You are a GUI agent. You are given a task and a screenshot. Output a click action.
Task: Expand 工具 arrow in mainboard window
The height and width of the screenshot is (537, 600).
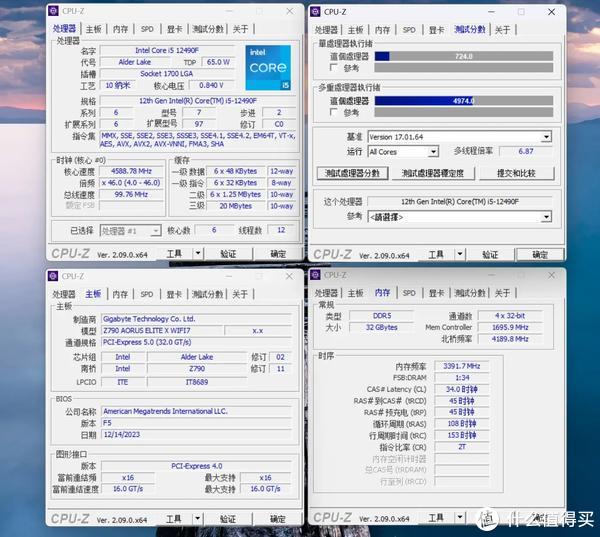coord(198,519)
